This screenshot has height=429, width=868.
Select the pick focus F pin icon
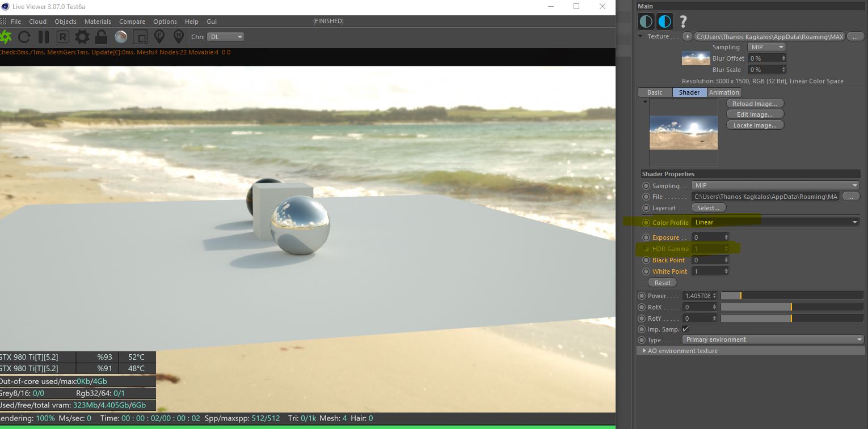[159, 37]
